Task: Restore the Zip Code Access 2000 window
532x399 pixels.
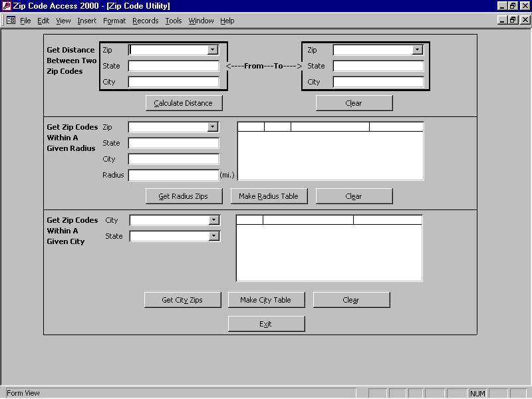Action: click(513, 6)
